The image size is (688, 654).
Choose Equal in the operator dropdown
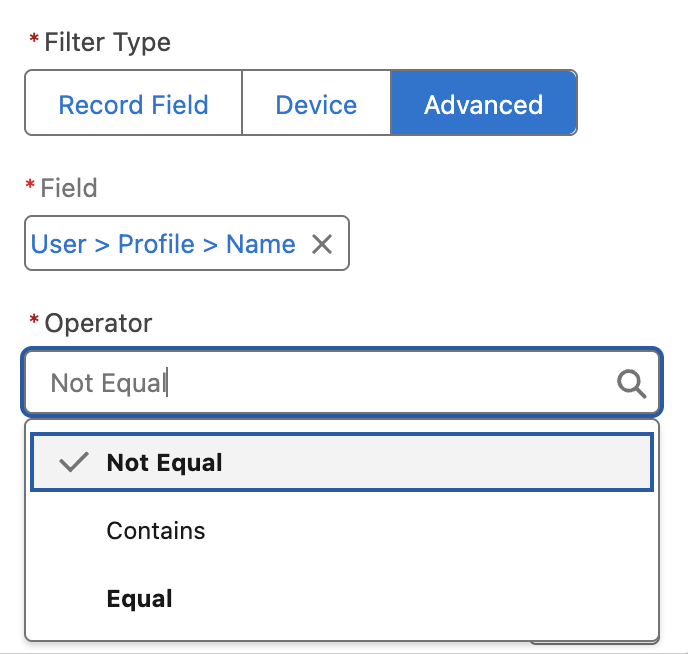coord(140,599)
